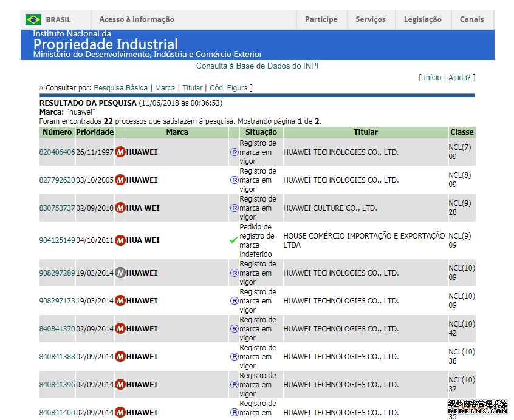Open process number 840841370
Image resolution: width=514 pixels, height=420 pixels.
(57, 328)
